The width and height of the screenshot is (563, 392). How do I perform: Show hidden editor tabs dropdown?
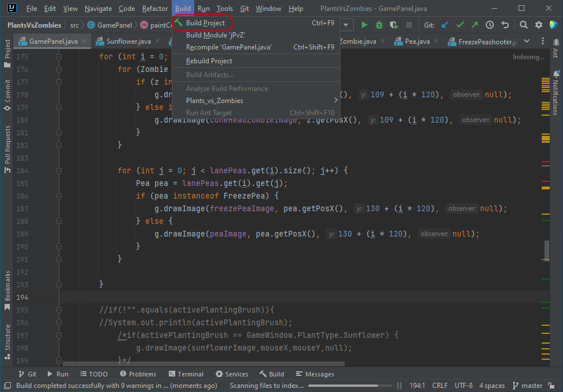[x=527, y=41]
